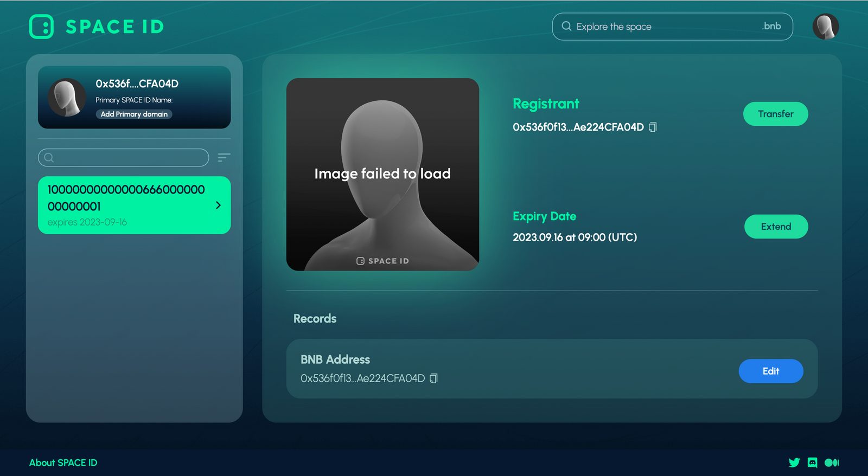
Task: Copy the BNB Address record
Action: (x=433, y=378)
